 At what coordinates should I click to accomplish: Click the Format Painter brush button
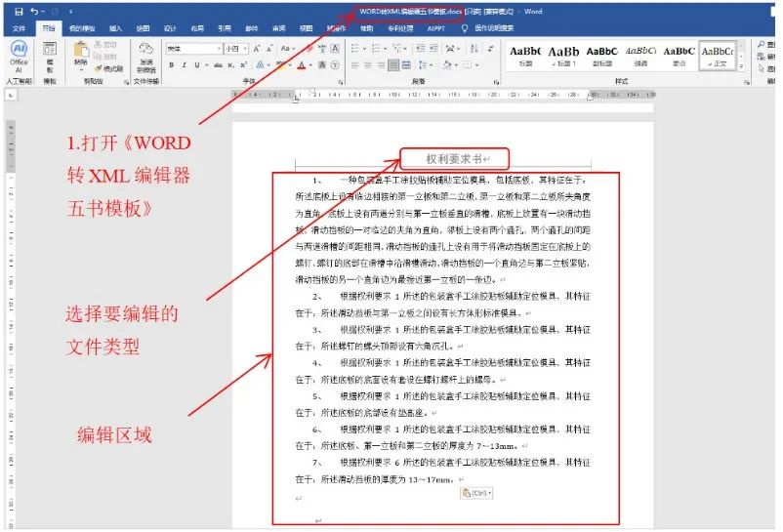point(109,68)
